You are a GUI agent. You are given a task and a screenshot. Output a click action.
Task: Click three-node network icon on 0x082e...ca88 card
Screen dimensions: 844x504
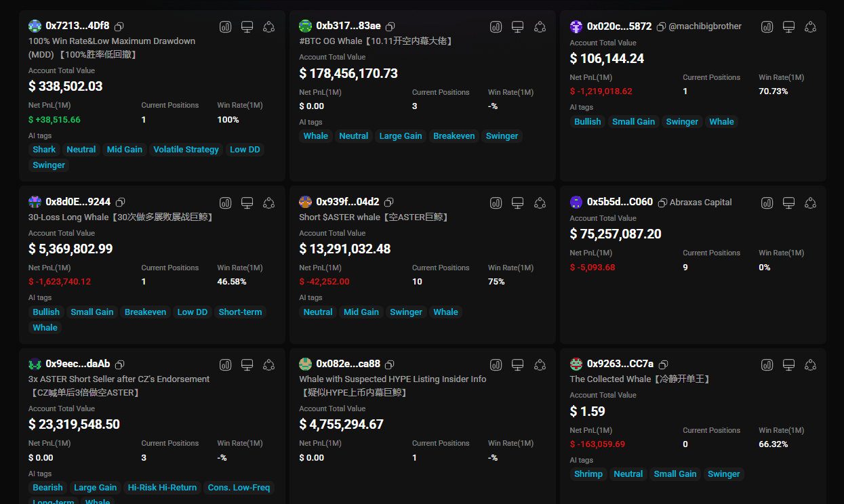[x=540, y=364]
